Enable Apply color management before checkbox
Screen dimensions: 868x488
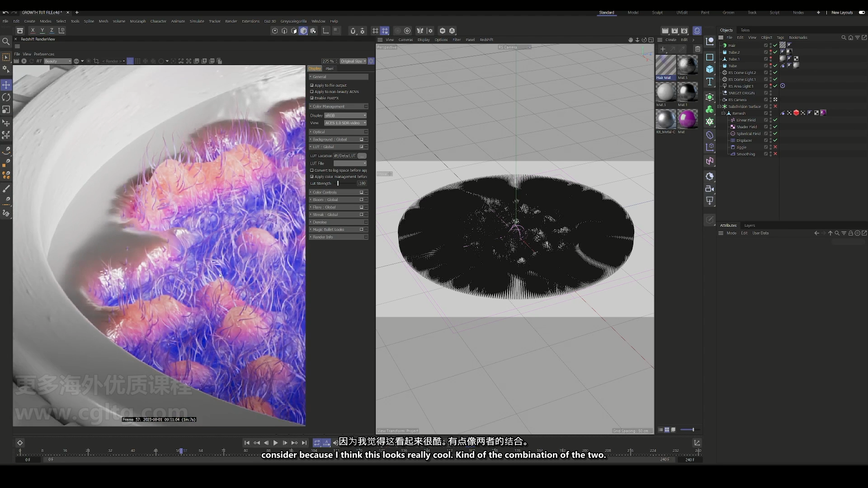pos(312,176)
